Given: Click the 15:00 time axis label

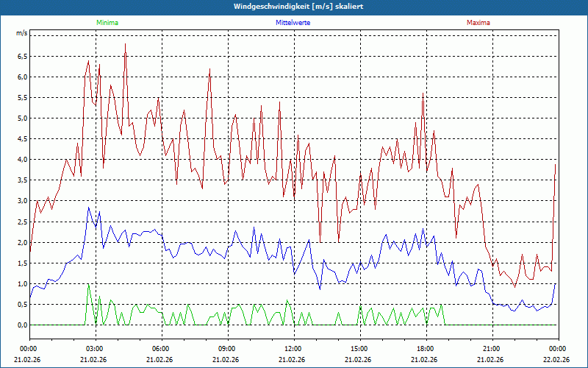Looking at the screenshot, I should [x=360, y=349].
